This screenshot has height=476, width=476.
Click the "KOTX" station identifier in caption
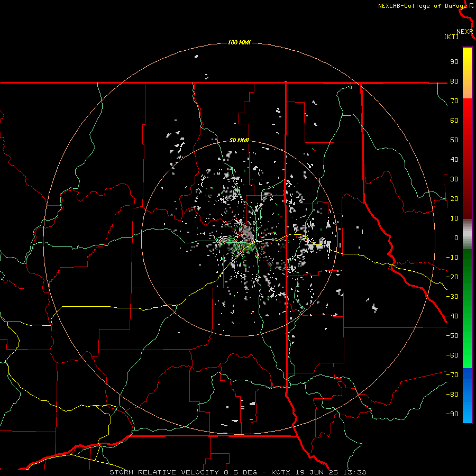pyautogui.click(x=281, y=472)
